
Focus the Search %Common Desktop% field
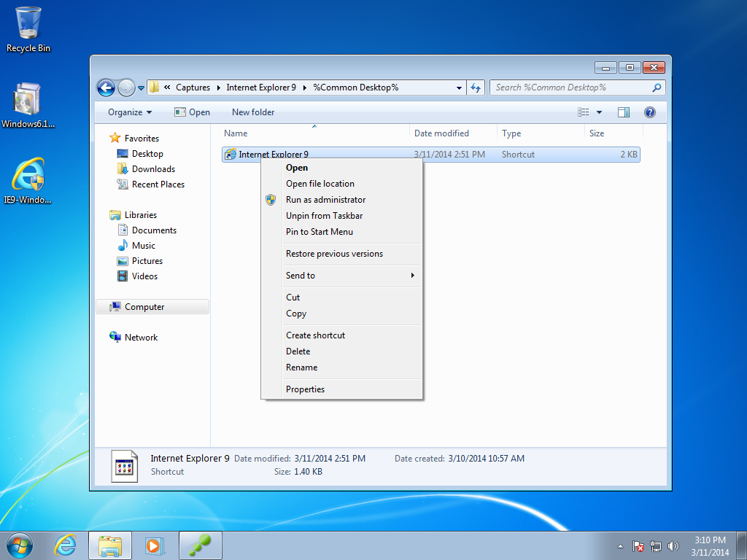click(578, 87)
